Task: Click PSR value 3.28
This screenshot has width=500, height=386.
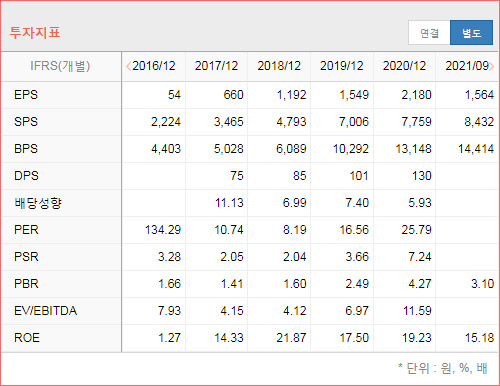Action: pyautogui.click(x=169, y=257)
